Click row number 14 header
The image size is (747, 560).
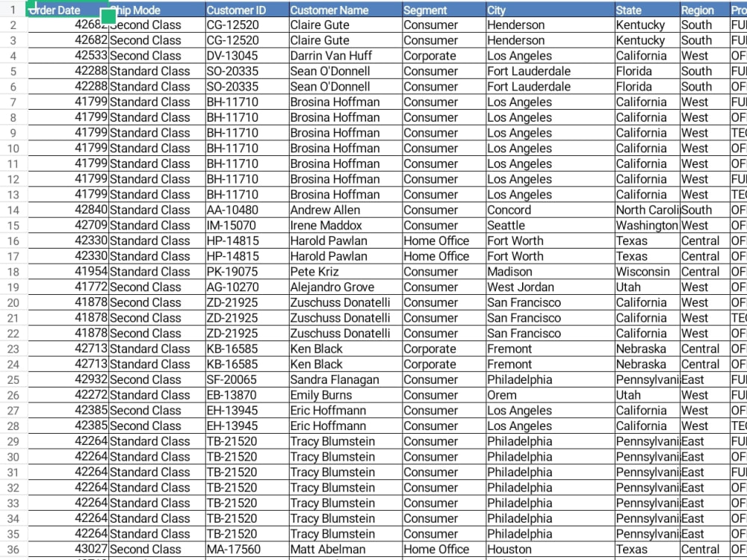coord(13,210)
